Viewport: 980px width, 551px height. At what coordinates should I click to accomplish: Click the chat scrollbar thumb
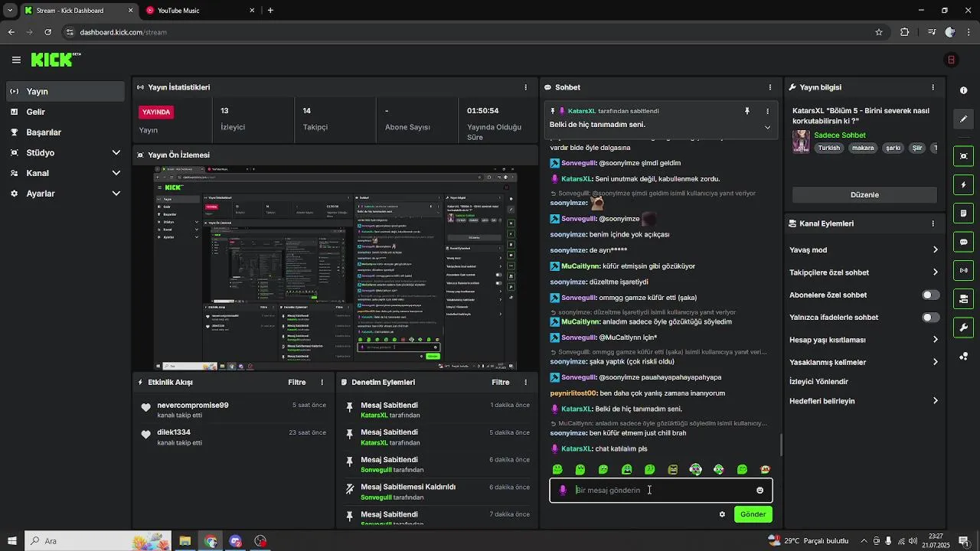pos(781,445)
